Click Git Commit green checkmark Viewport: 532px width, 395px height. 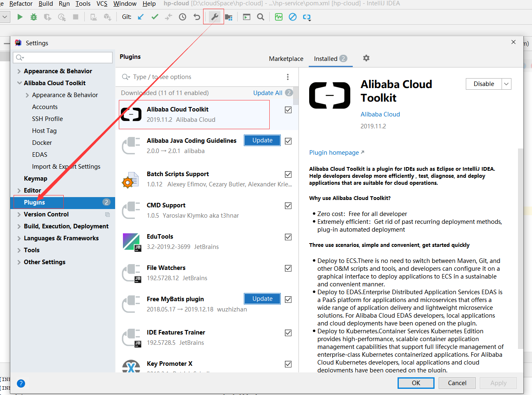point(155,17)
